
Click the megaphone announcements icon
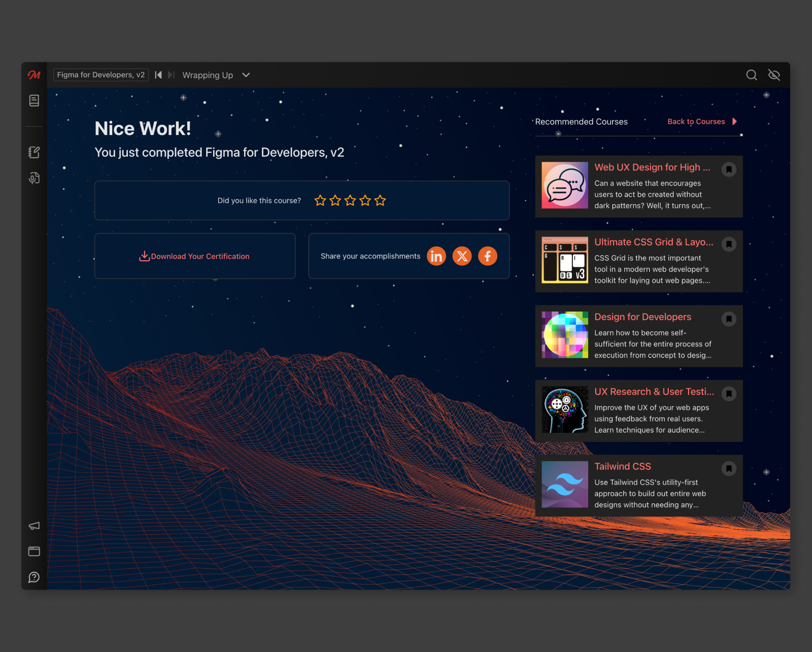pos(34,526)
